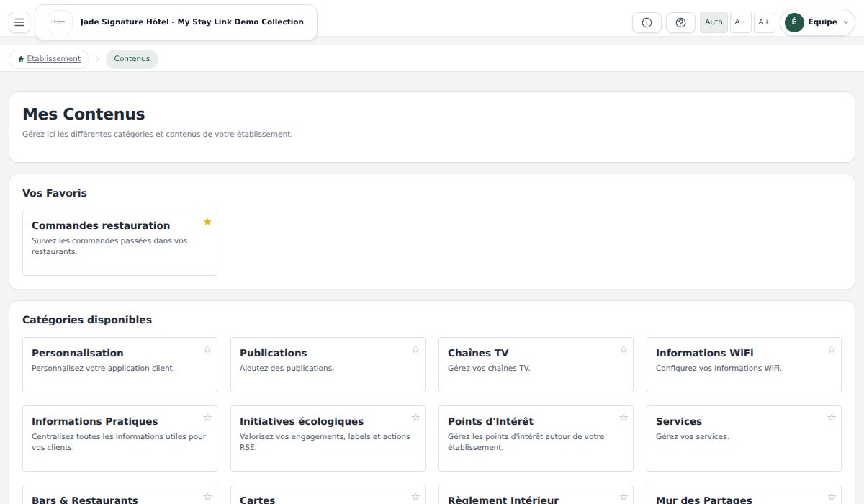Click the Jade Signature Hôtel title

192,22
